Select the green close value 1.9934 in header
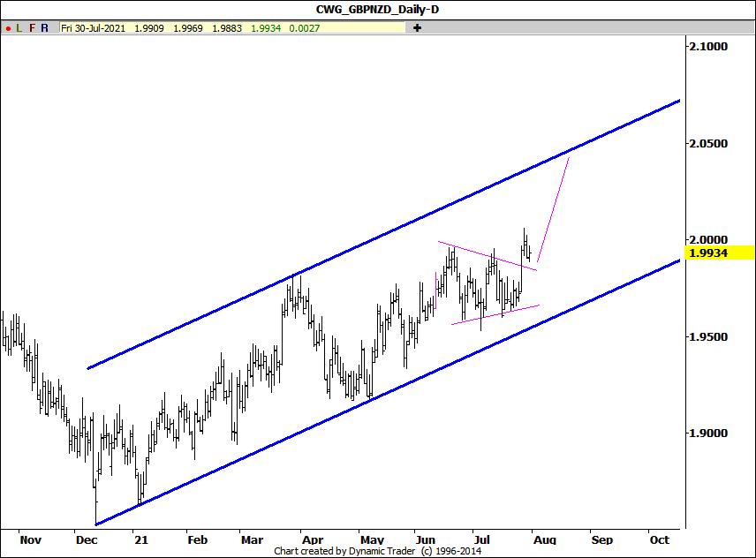 (x=266, y=28)
